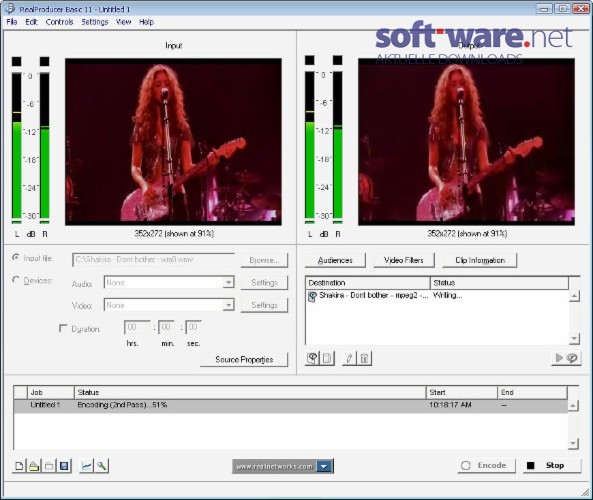
Task: Click 'Encoding (2nd Pass)...51%' status text
Action: [122, 405]
